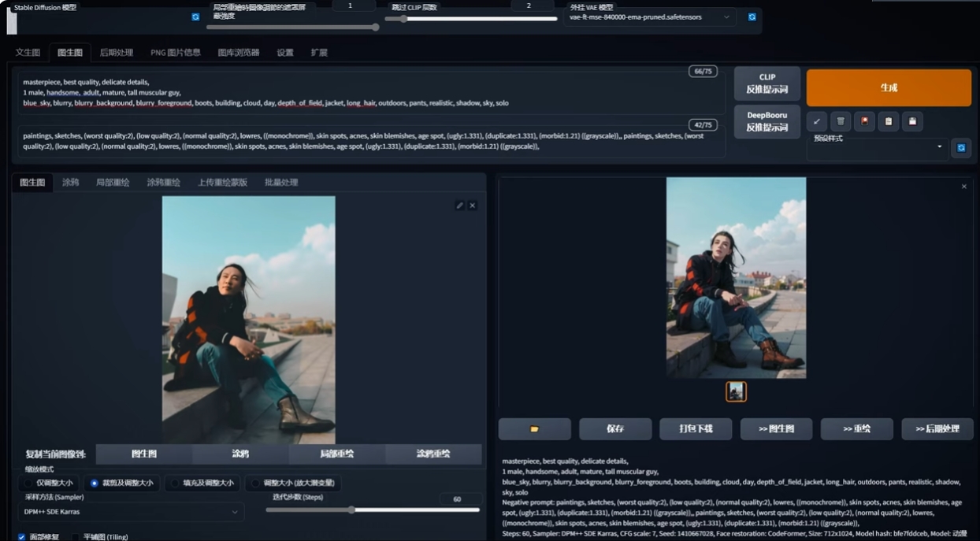Click the orange 生成 generate button

coord(889,87)
